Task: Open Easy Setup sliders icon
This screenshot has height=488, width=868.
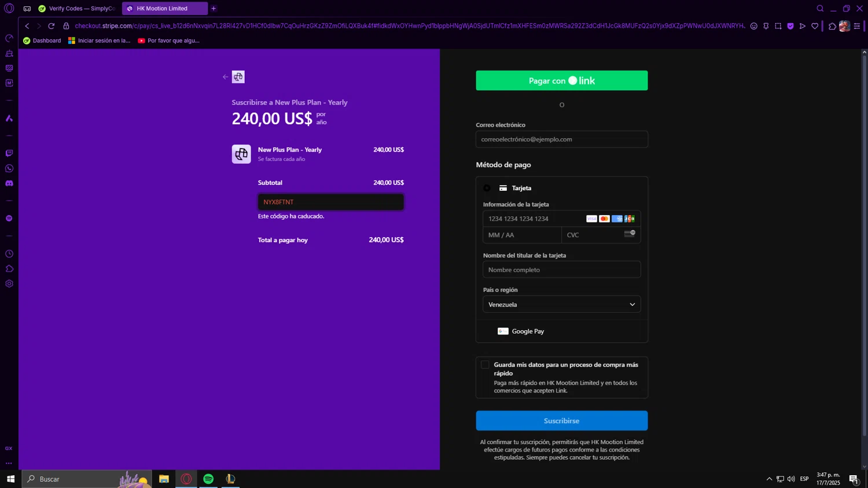Action: [857, 26]
